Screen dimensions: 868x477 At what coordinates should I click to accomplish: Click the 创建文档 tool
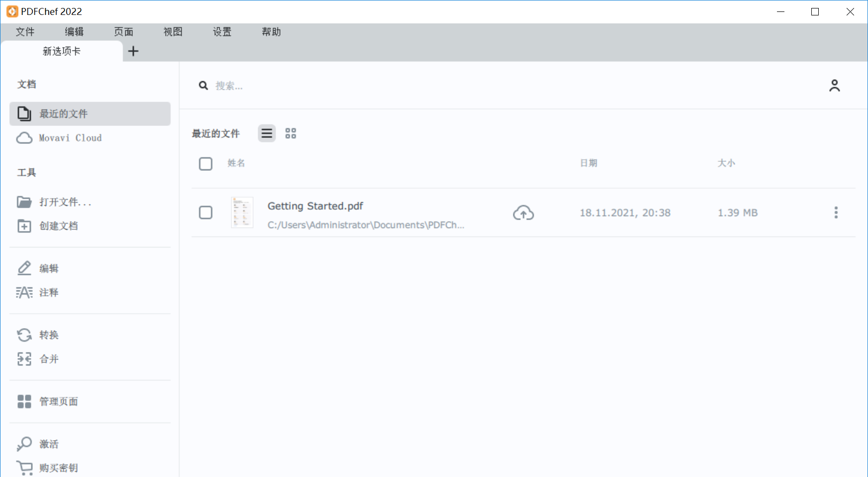(x=48, y=226)
